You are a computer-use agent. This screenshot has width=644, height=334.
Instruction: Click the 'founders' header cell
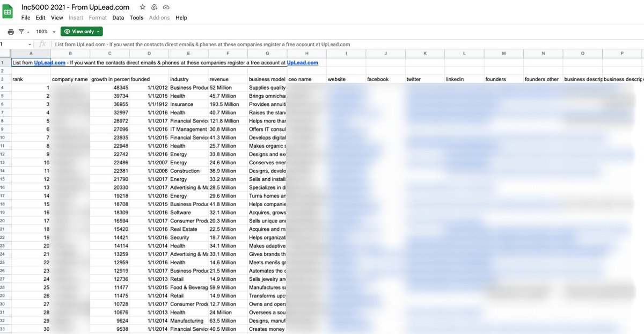pyautogui.click(x=504, y=79)
